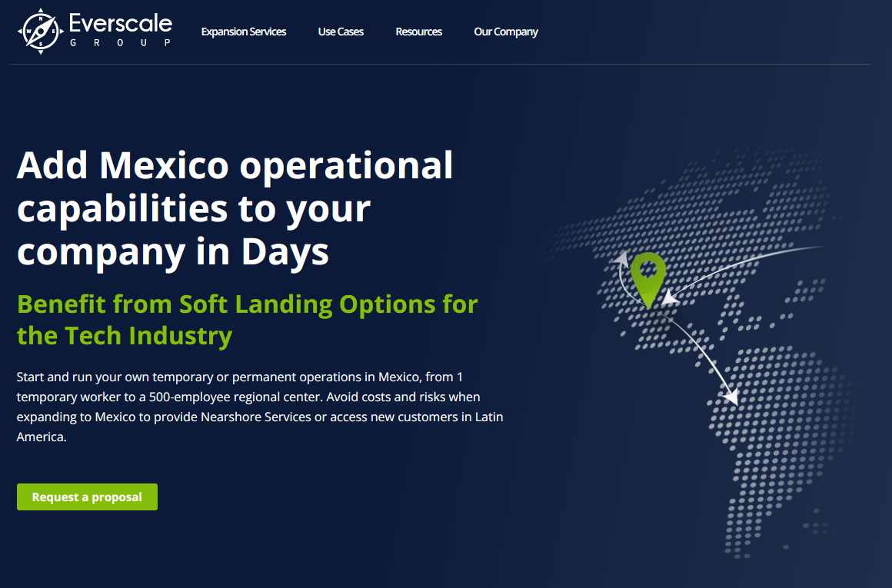Viewport: 892px width, 588px height.
Task: Open the Resources menu
Action: coord(418,32)
